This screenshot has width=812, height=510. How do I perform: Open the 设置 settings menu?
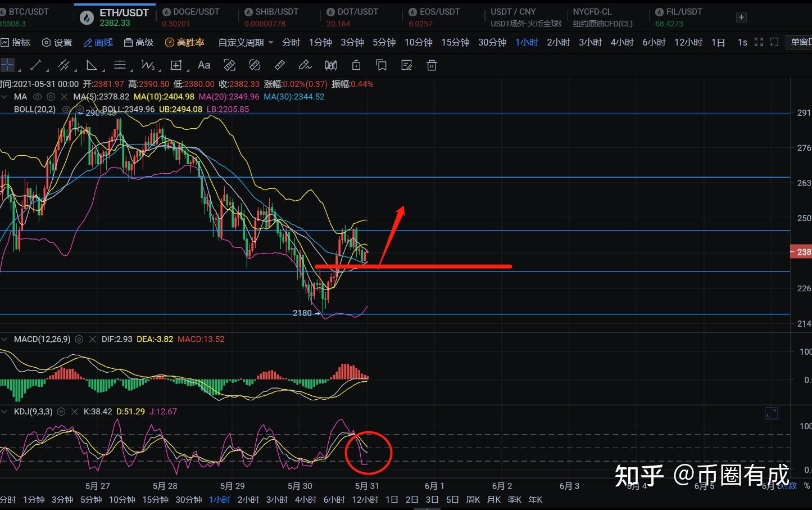[x=57, y=42]
